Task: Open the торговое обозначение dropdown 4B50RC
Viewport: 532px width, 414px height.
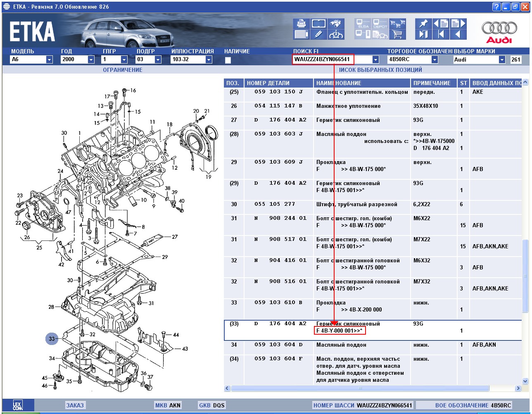Action: (413, 59)
